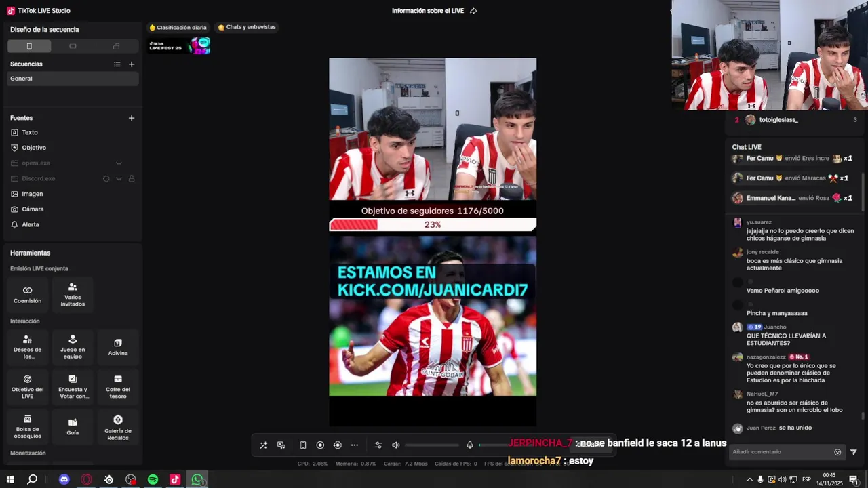Open Discord from the taskbar
Image resolution: width=868 pixels, height=488 pixels.
click(64, 479)
